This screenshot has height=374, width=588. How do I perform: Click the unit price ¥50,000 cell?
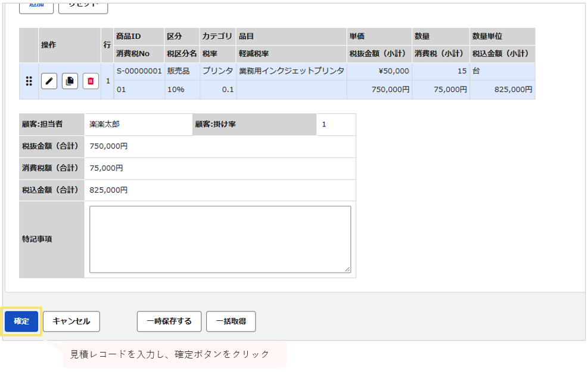379,72
